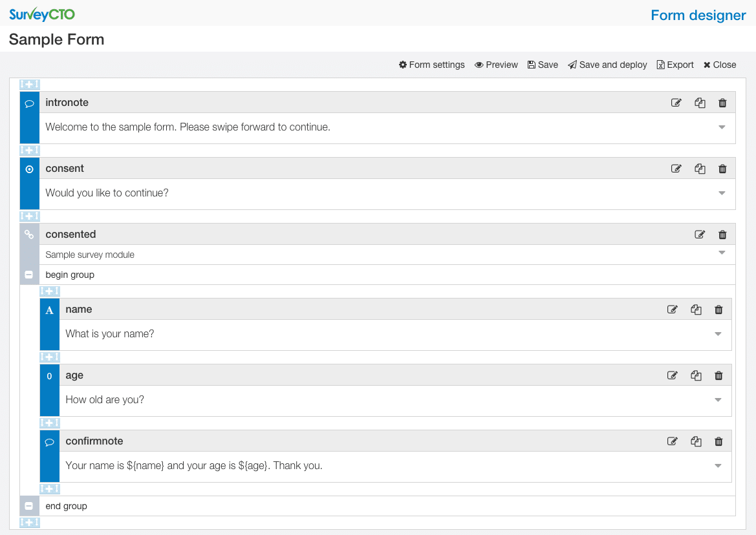Click the 'confirmnote' field name
This screenshot has height=535, width=756.
pos(94,441)
